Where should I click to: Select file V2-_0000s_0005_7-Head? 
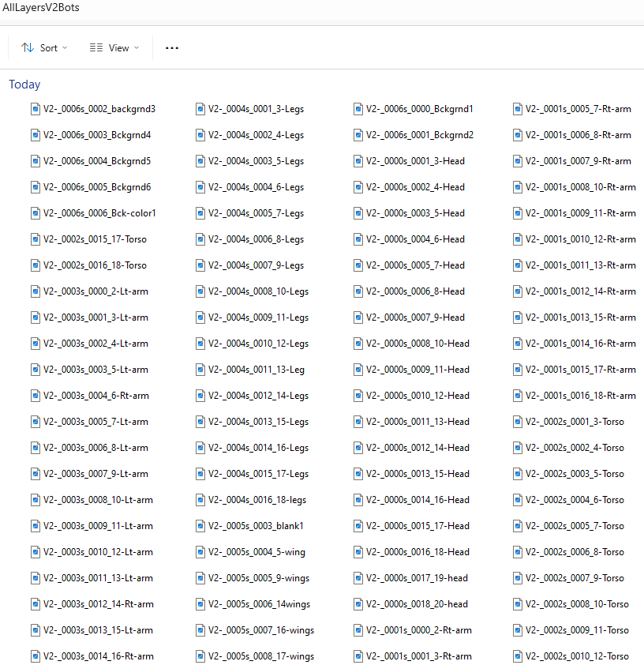coord(410,265)
